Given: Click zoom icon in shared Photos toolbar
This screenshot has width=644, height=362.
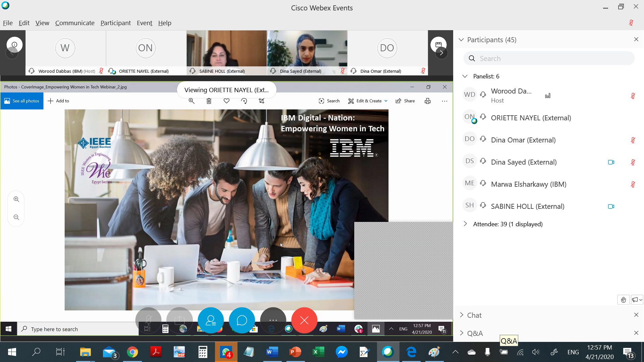Looking at the screenshot, I should 192,101.
